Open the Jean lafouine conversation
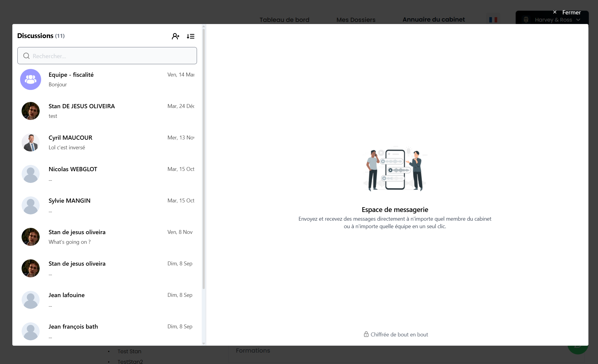 coord(107,300)
